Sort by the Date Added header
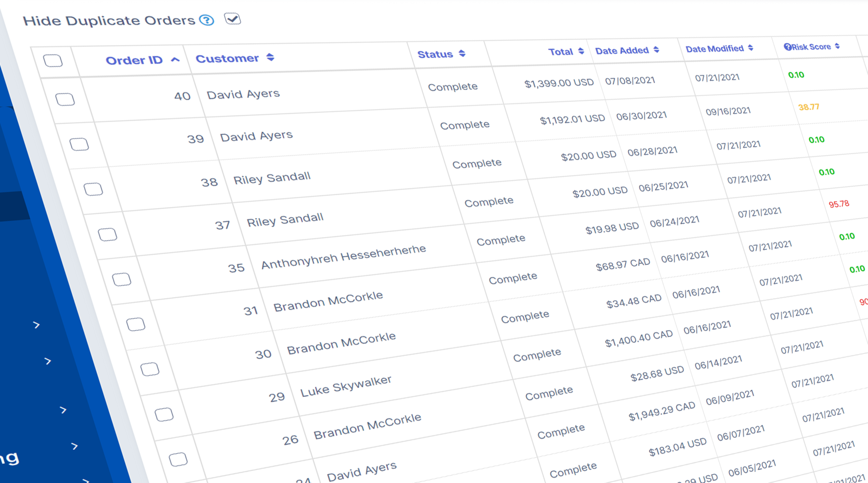This screenshot has width=868, height=483. [x=622, y=51]
